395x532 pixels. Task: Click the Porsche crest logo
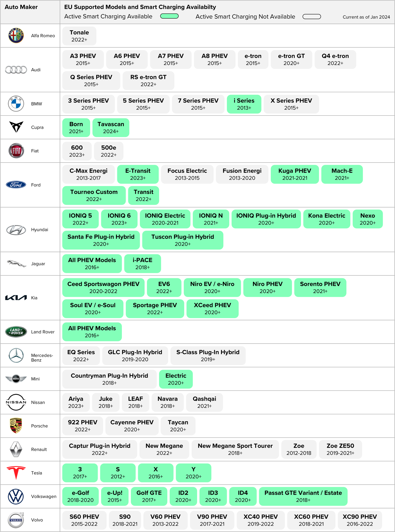[16, 426]
